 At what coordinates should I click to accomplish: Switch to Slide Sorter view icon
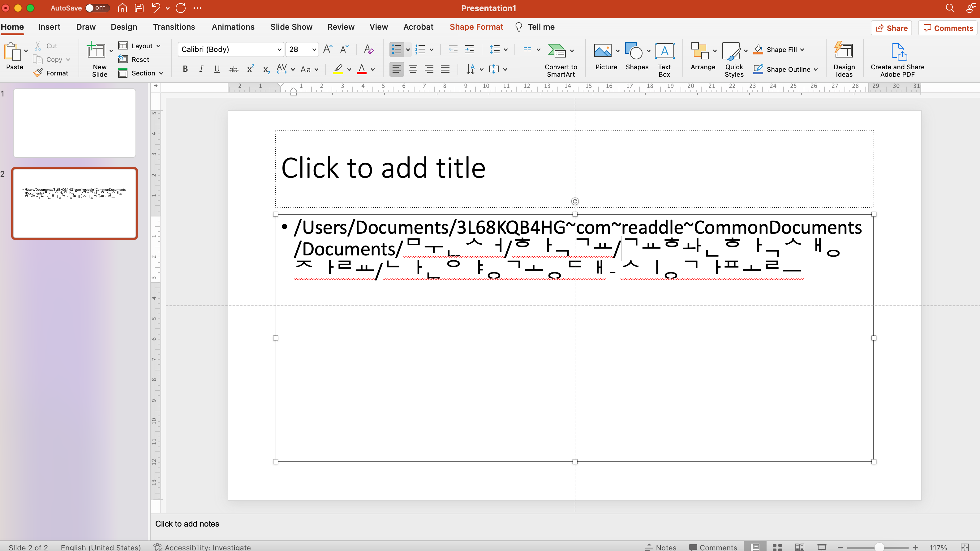pos(777,547)
